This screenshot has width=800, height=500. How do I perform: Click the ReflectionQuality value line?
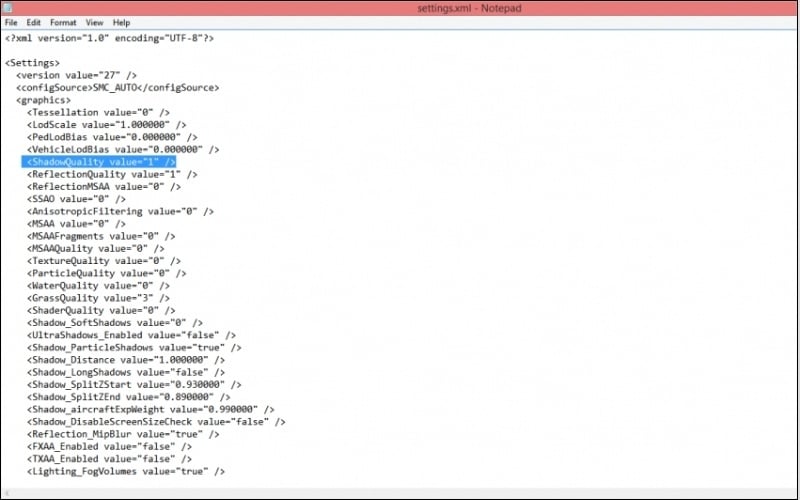point(112,174)
